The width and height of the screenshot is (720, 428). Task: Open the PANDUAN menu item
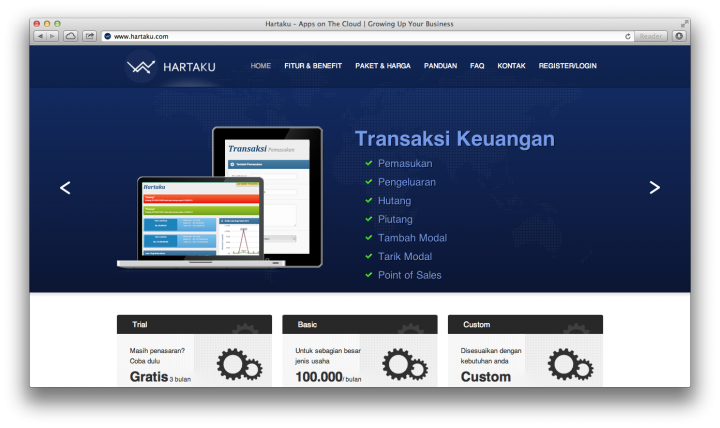click(x=440, y=66)
